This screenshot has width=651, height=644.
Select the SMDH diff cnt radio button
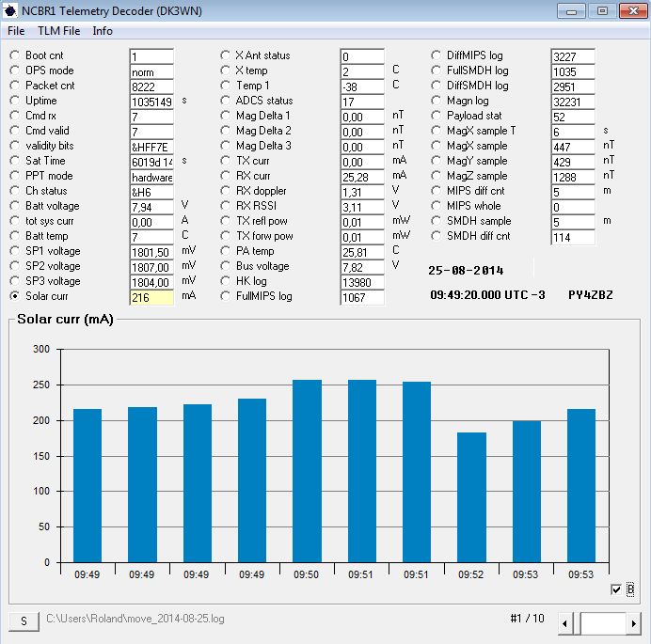pyautogui.click(x=436, y=236)
